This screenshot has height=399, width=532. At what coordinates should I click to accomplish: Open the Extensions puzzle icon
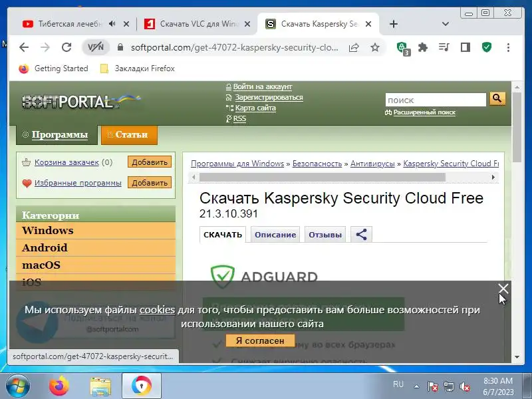[x=423, y=47]
